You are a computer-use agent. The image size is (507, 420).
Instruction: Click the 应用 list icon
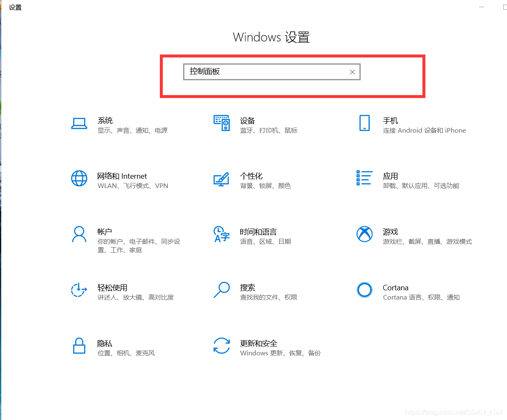click(x=364, y=178)
